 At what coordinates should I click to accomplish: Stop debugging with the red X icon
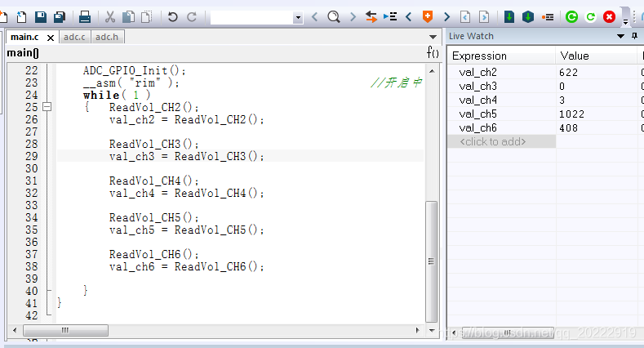(x=610, y=17)
